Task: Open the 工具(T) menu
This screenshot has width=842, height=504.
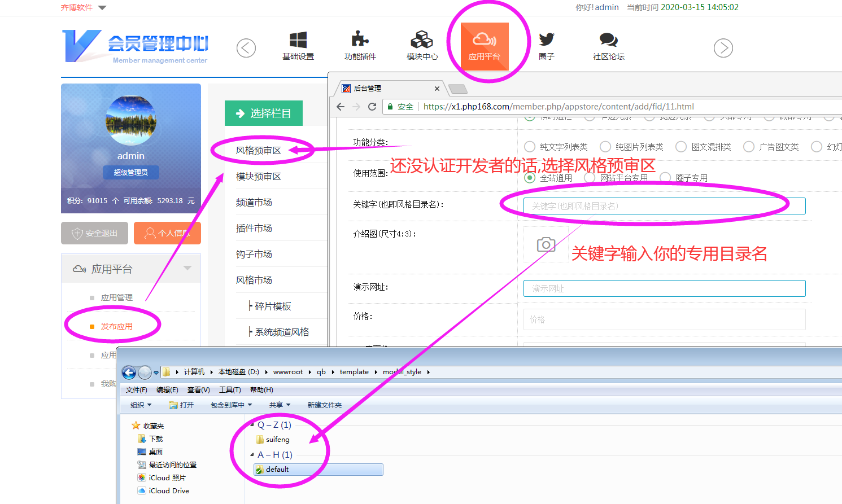Action: (230, 390)
